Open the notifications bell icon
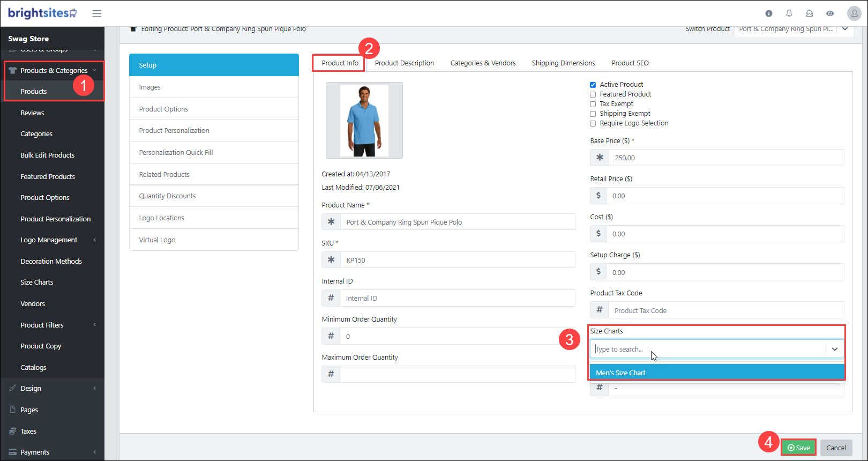This screenshot has width=868, height=461. point(789,13)
